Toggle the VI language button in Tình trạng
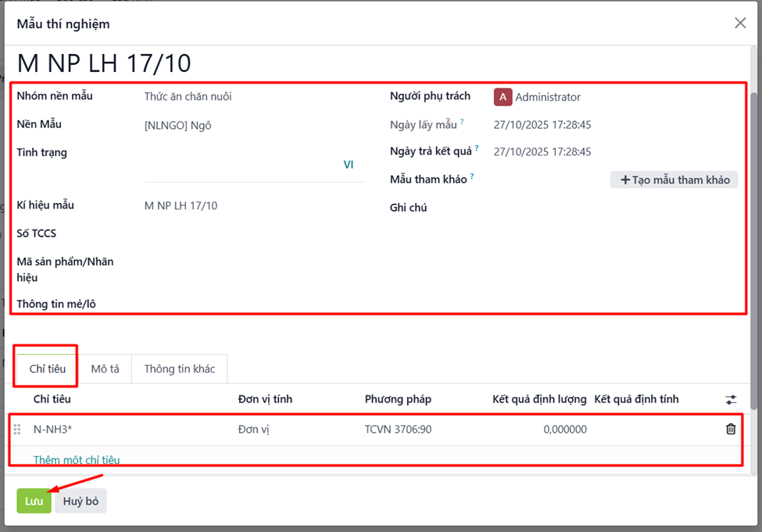The height and width of the screenshot is (532, 762). tap(349, 165)
